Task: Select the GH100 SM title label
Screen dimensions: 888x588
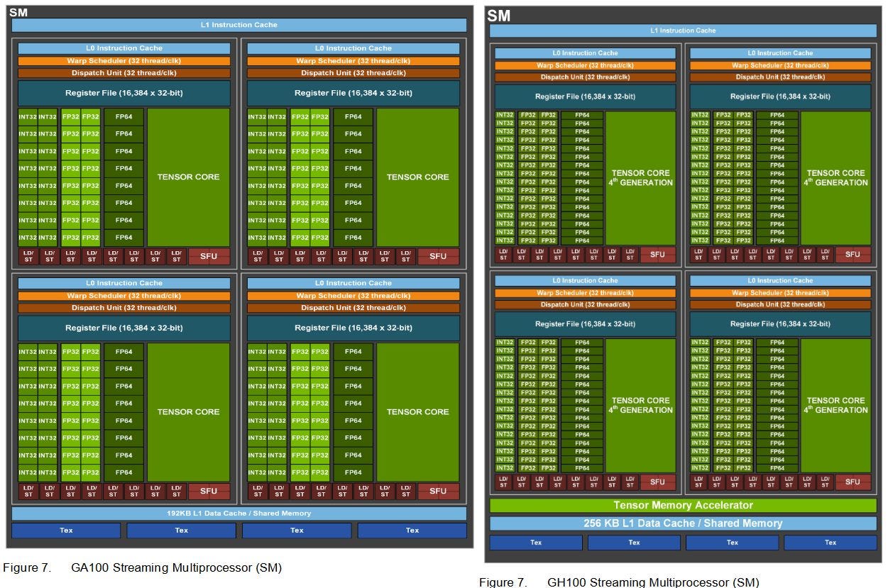Action: point(497,16)
